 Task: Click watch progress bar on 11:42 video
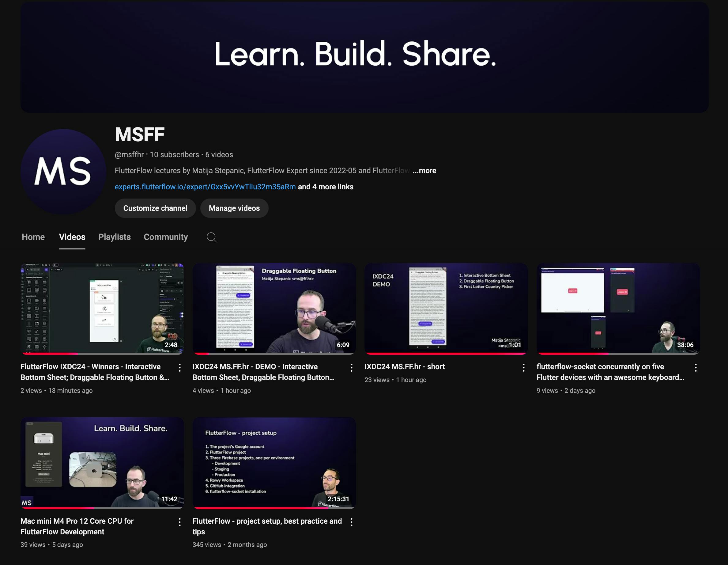click(x=102, y=508)
